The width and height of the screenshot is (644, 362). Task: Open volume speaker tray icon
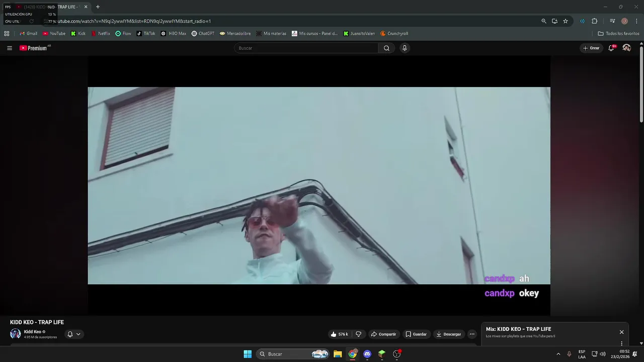pos(603,354)
